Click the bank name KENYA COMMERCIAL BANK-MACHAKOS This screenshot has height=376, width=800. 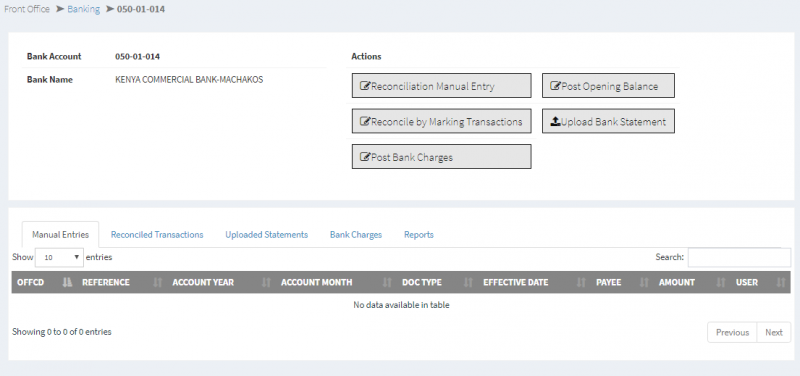tap(189, 80)
